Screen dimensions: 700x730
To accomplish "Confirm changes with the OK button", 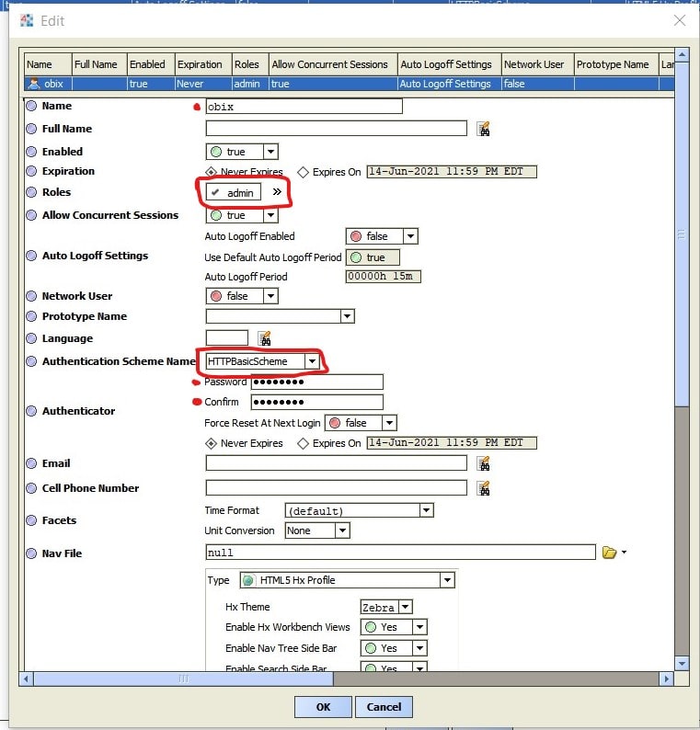I will pos(323,707).
